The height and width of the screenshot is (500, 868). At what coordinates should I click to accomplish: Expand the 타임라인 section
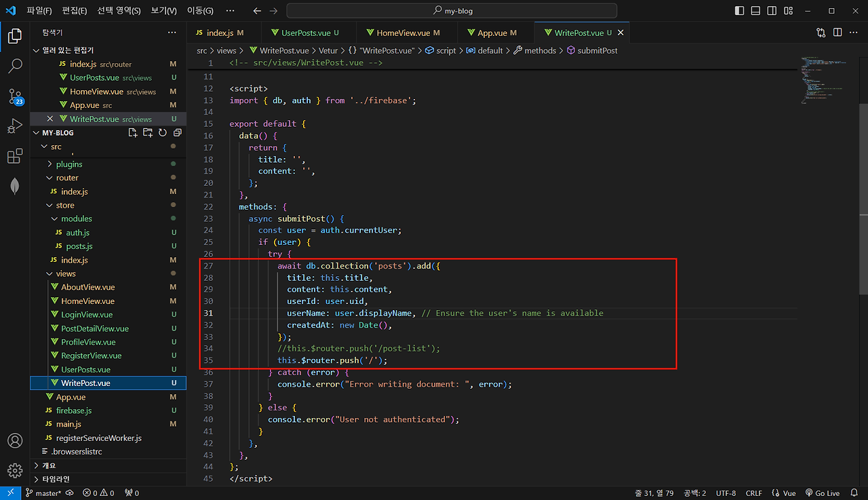click(108, 479)
